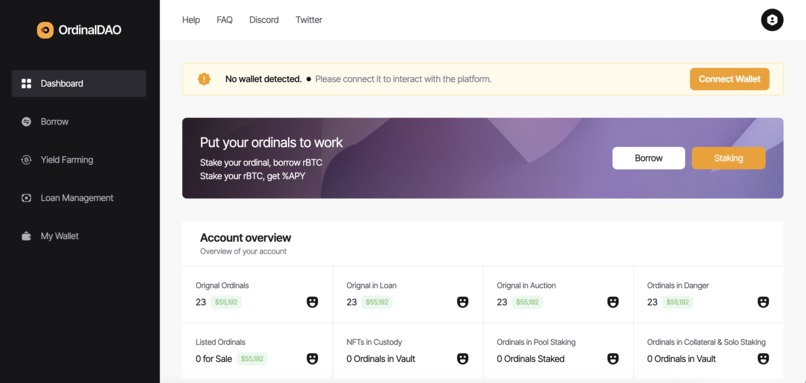Click "0 Ordinals in Vault" under NFTs in Custody
The height and width of the screenshot is (383, 806).
pos(381,359)
